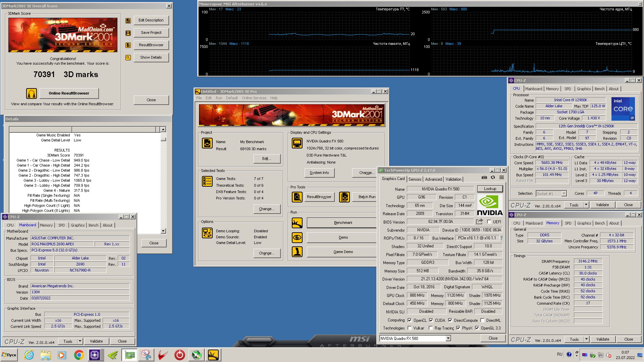The height and width of the screenshot is (362, 644).
Task: Click the magnifier icon in Pro Tools
Action: pyautogui.click(x=297, y=197)
